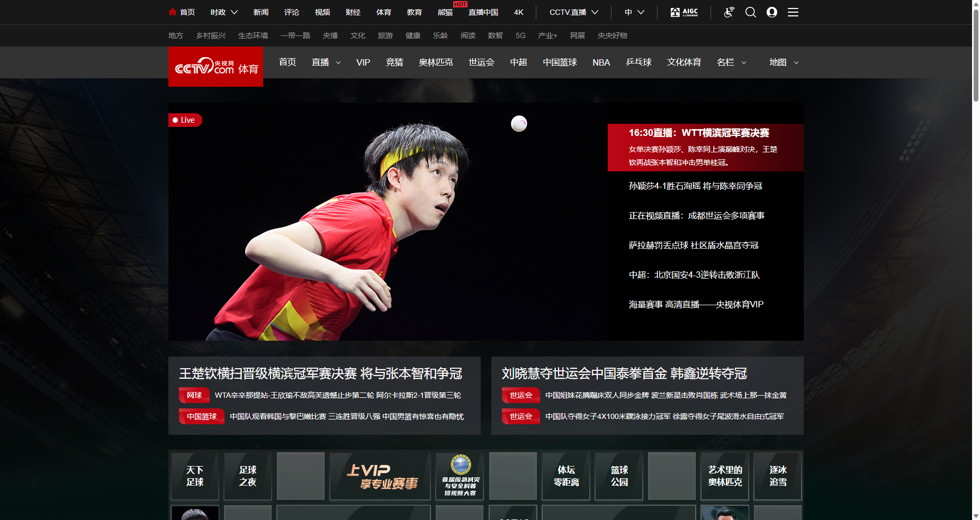Open 正在视频直播 成都世运会 link
The width and height of the screenshot is (980, 520).
pyautogui.click(x=697, y=216)
